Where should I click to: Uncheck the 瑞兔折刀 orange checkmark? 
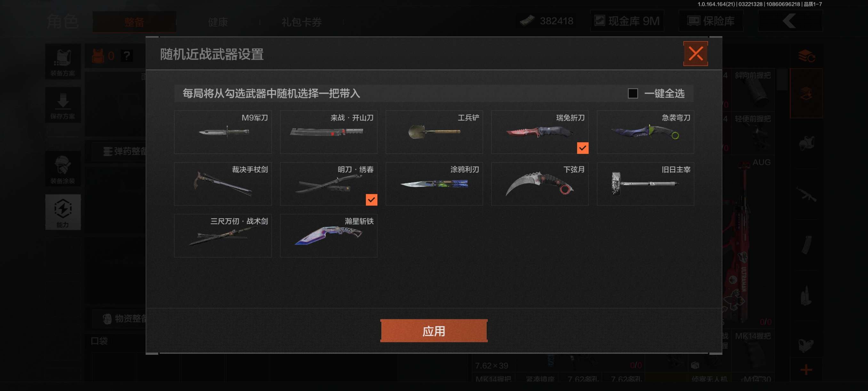[x=583, y=148]
